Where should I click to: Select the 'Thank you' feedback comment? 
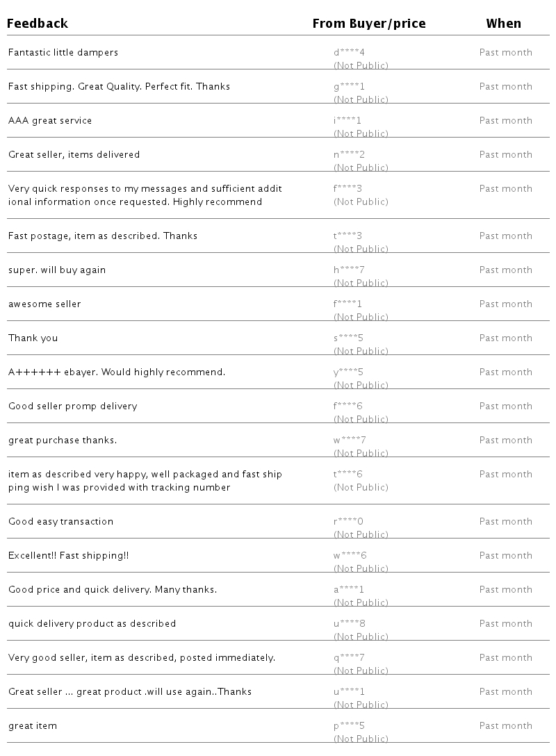[x=33, y=338]
